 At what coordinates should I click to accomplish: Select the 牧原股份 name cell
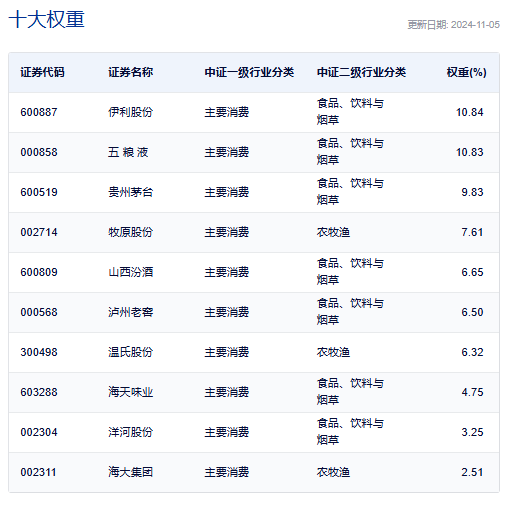click(130, 232)
